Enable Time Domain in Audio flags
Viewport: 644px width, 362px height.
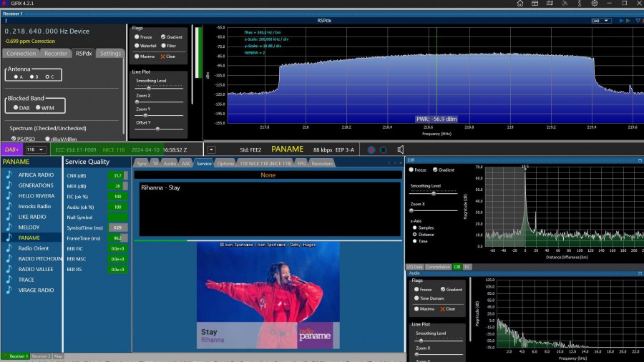416,298
